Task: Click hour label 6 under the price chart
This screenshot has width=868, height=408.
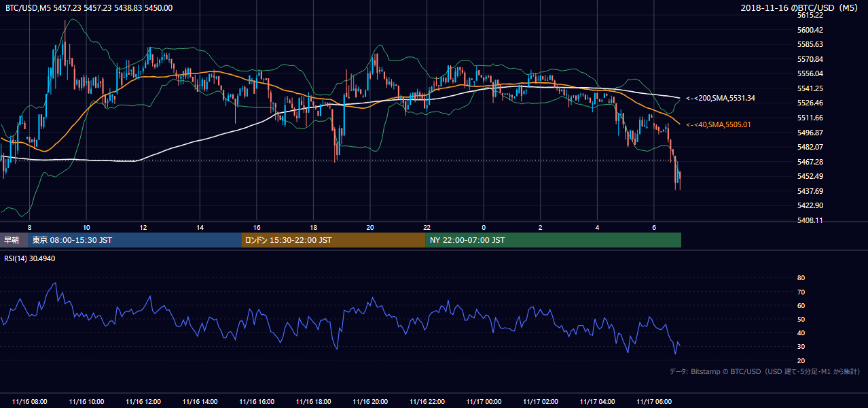Action: coord(654,227)
